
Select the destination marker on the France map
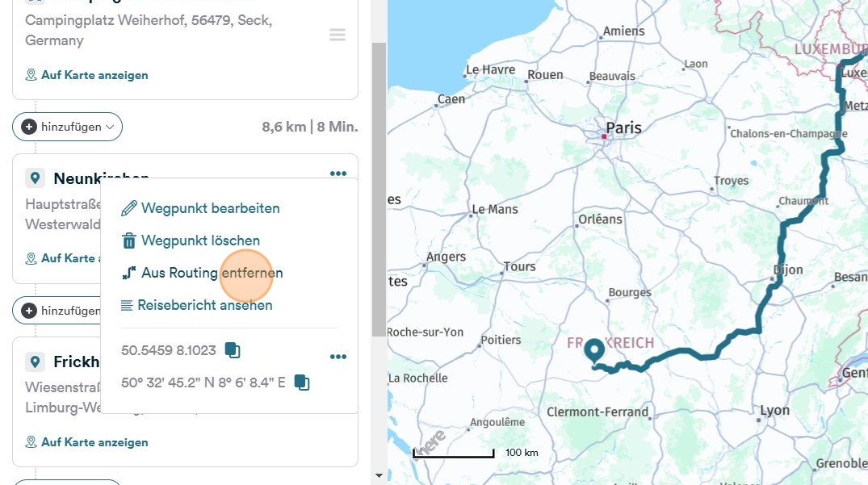[x=595, y=351]
